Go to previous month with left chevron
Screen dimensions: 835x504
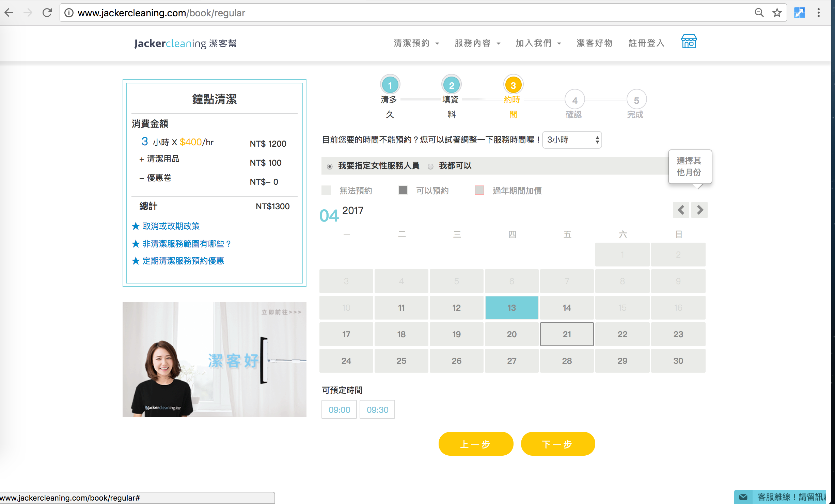click(681, 210)
